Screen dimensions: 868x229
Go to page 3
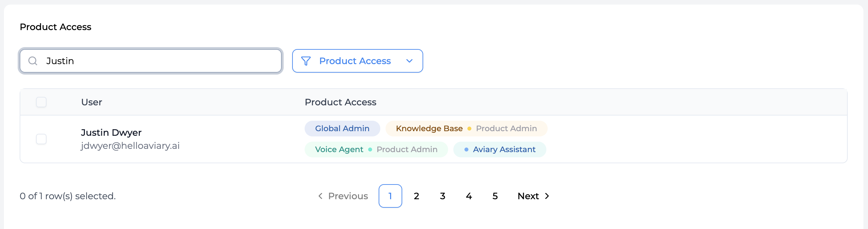[443, 196]
